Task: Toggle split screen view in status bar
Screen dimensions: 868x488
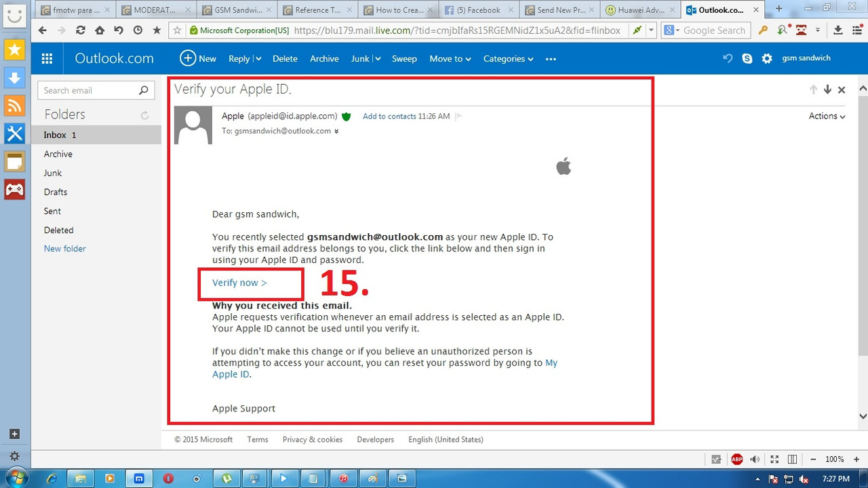Action: 792,460
